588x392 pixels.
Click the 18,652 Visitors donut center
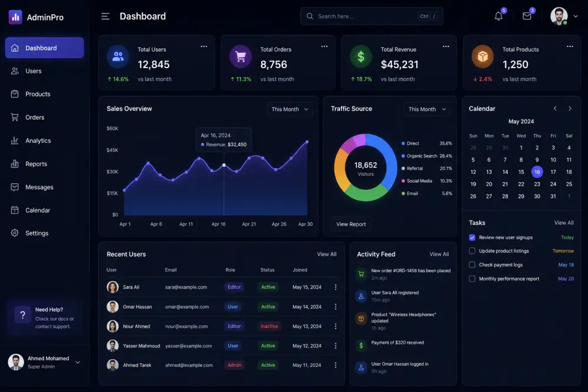[x=366, y=168]
